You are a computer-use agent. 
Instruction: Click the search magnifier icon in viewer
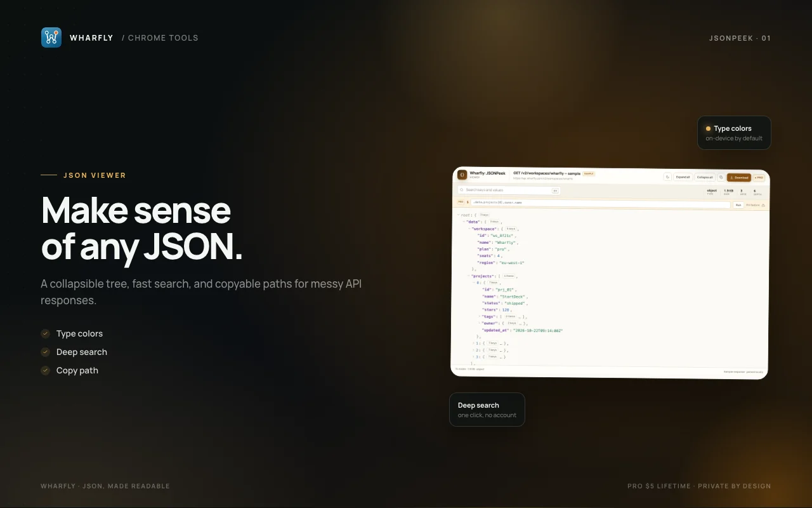tap(462, 190)
